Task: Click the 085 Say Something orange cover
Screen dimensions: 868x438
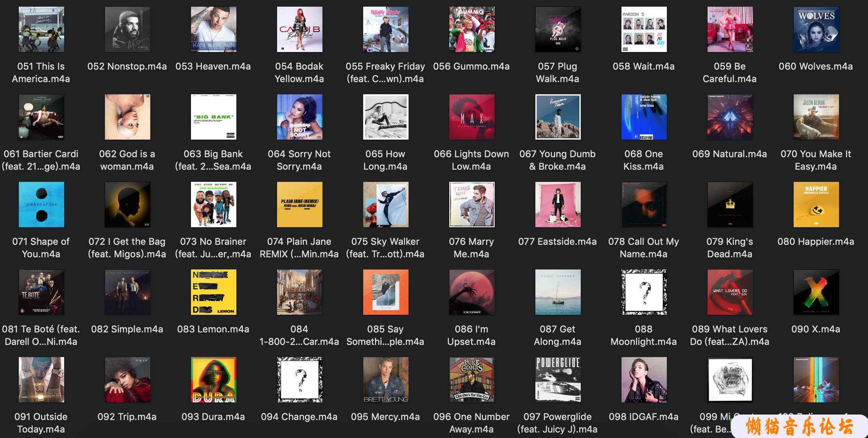Action: point(386,292)
